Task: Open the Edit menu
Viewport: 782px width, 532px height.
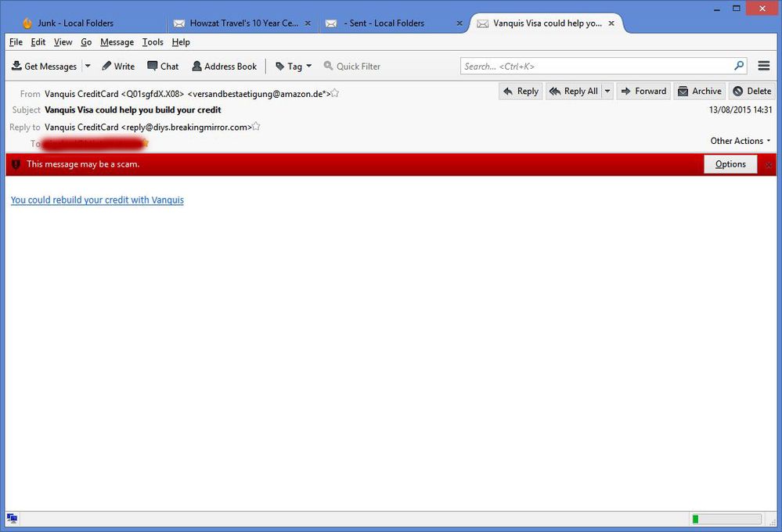Action: (x=38, y=42)
